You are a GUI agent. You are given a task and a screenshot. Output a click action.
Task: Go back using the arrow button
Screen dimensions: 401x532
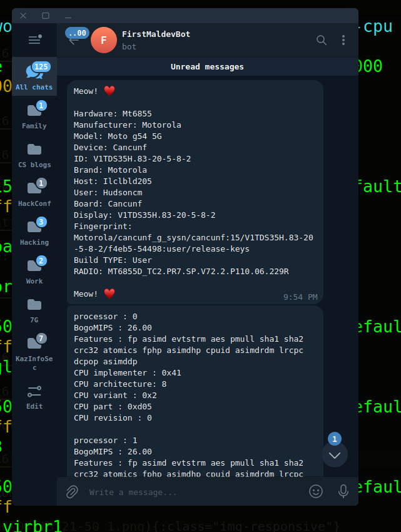point(74,41)
